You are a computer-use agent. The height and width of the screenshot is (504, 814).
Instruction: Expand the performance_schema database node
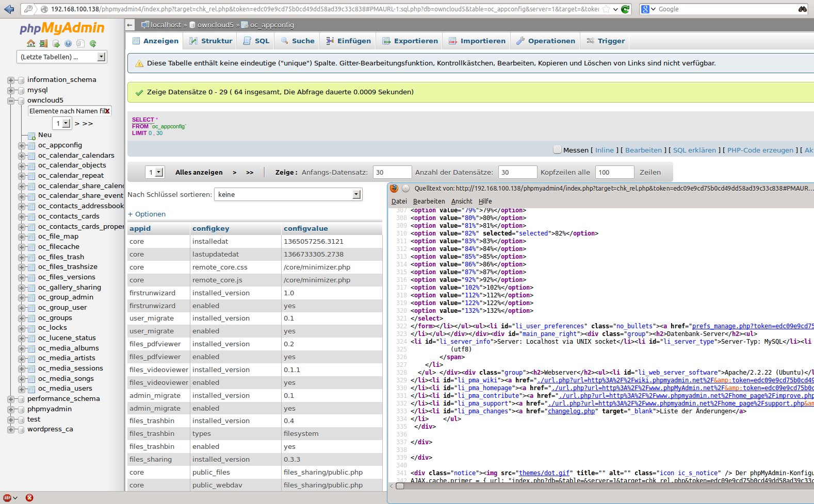tap(11, 399)
